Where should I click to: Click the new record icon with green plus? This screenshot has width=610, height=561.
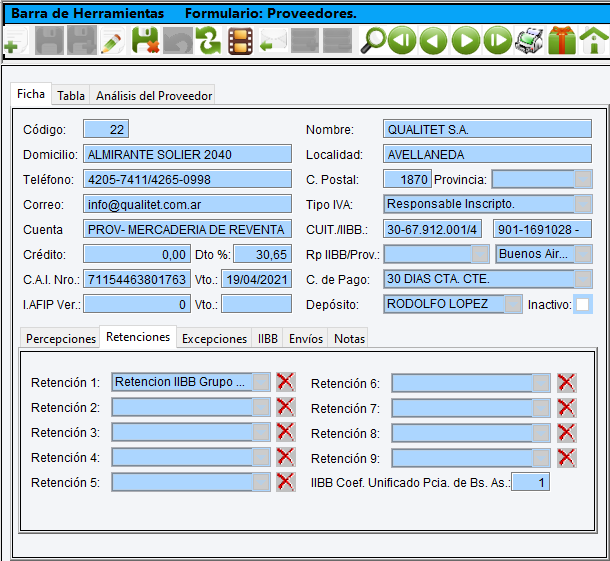16,41
